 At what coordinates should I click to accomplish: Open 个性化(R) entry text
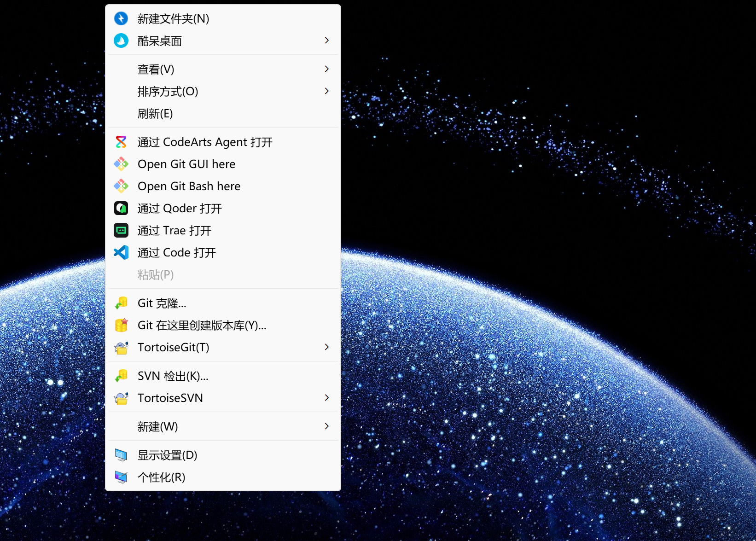(x=162, y=477)
